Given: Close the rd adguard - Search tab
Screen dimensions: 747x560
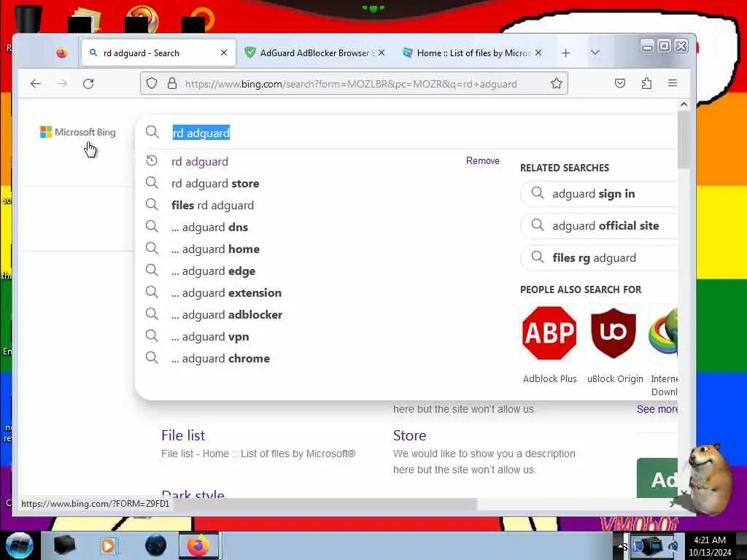Looking at the screenshot, I should click(224, 52).
